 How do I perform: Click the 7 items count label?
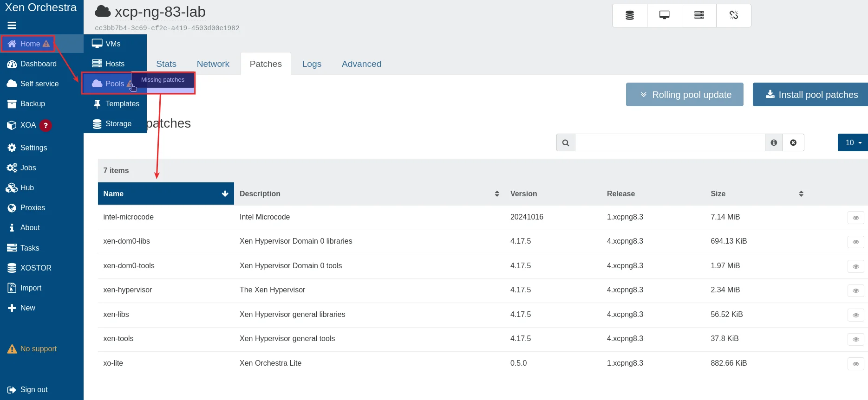(x=116, y=171)
